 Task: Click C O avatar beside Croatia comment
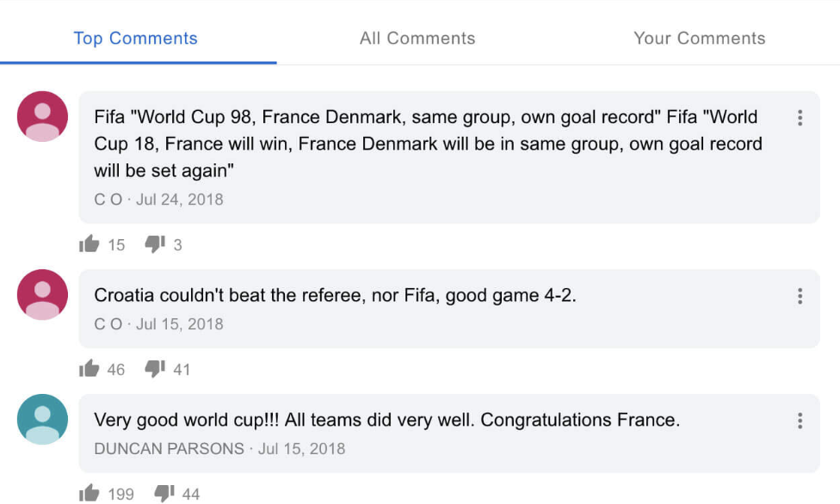click(42, 295)
